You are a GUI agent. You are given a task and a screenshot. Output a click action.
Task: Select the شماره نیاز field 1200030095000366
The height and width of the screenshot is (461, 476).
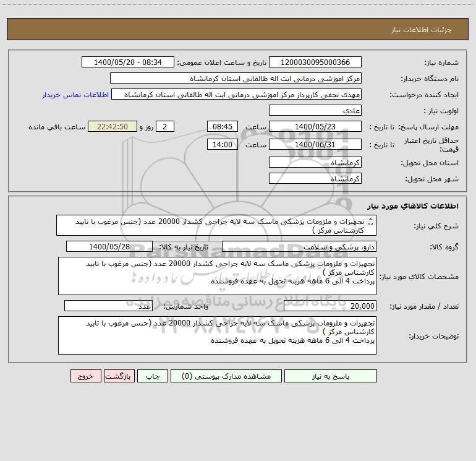tap(315, 62)
